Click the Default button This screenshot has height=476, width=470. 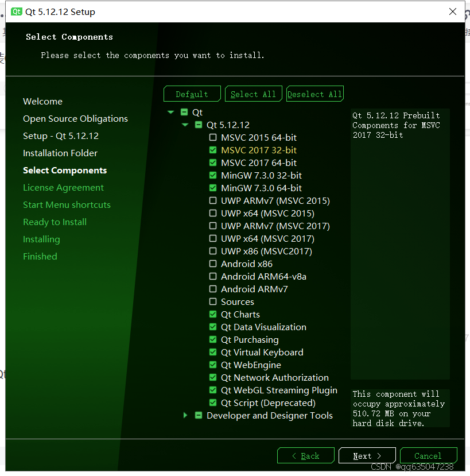[x=192, y=94]
